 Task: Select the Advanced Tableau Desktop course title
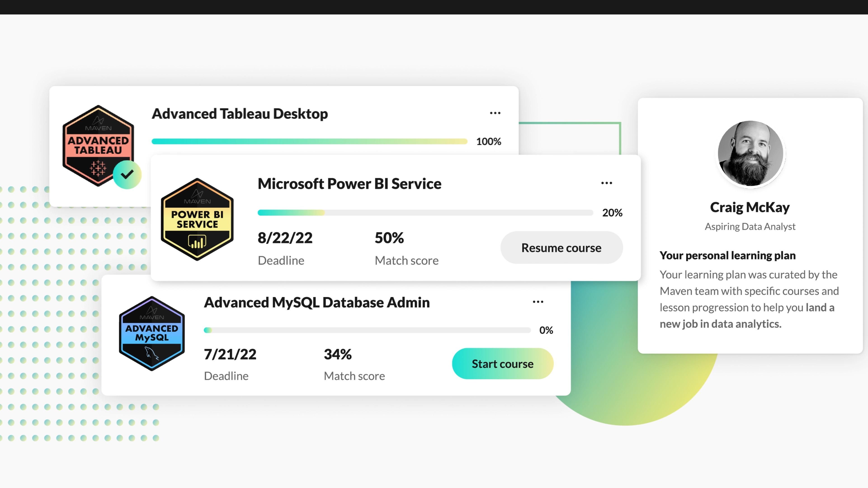point(240,114)
